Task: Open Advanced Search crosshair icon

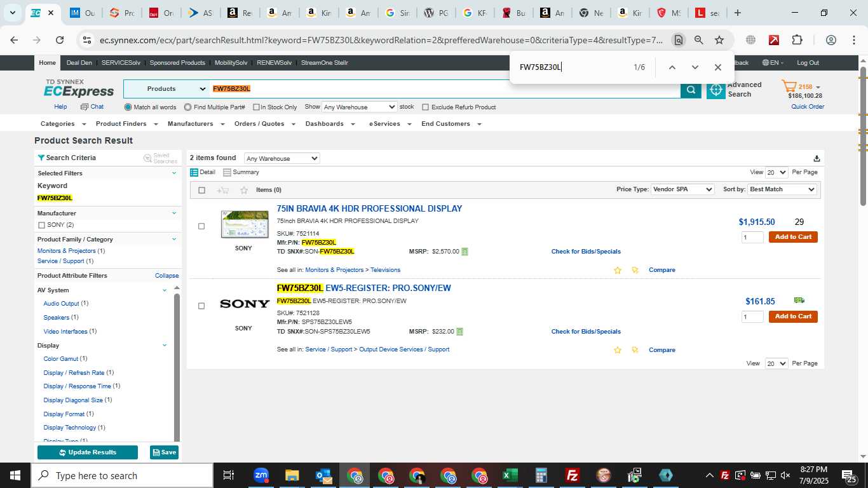Action: [716, 90]
